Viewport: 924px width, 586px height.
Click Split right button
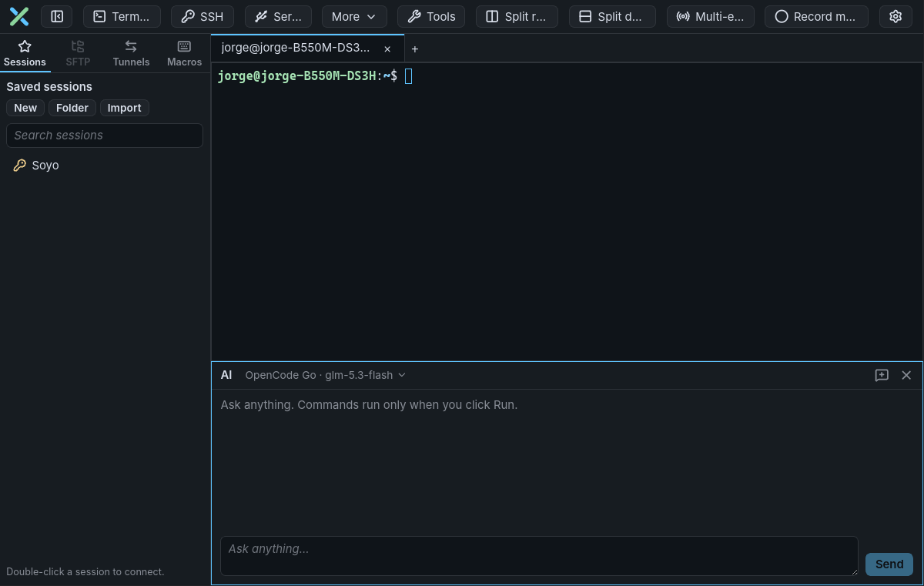point(517,16)
